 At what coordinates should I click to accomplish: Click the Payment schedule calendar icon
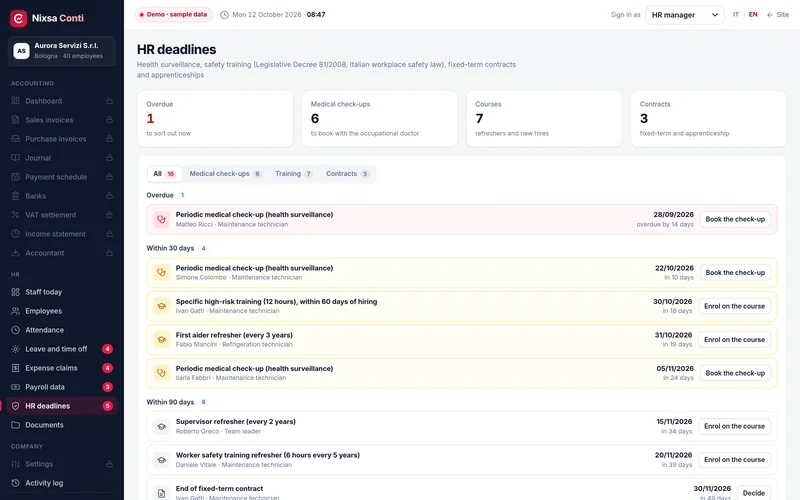pos(15,177)
